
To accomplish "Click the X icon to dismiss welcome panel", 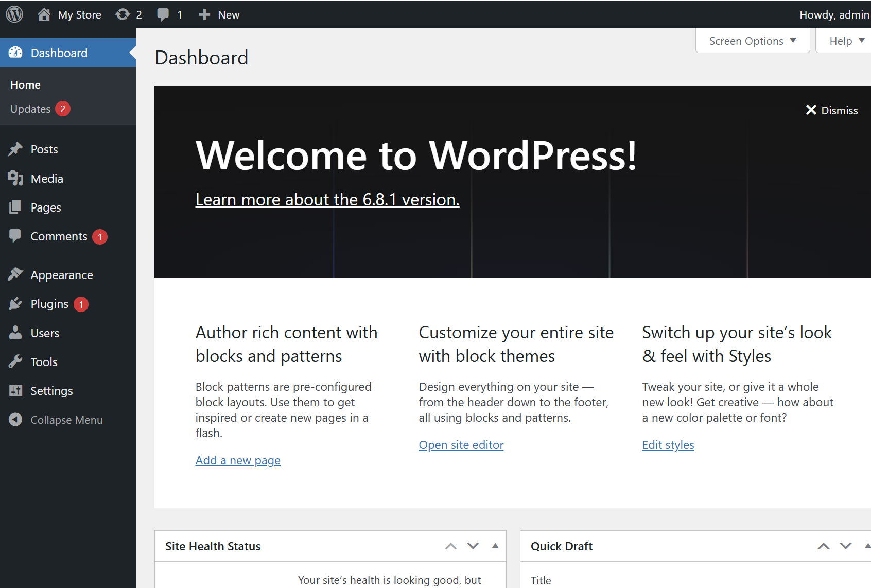I will (x=811, y=110).
